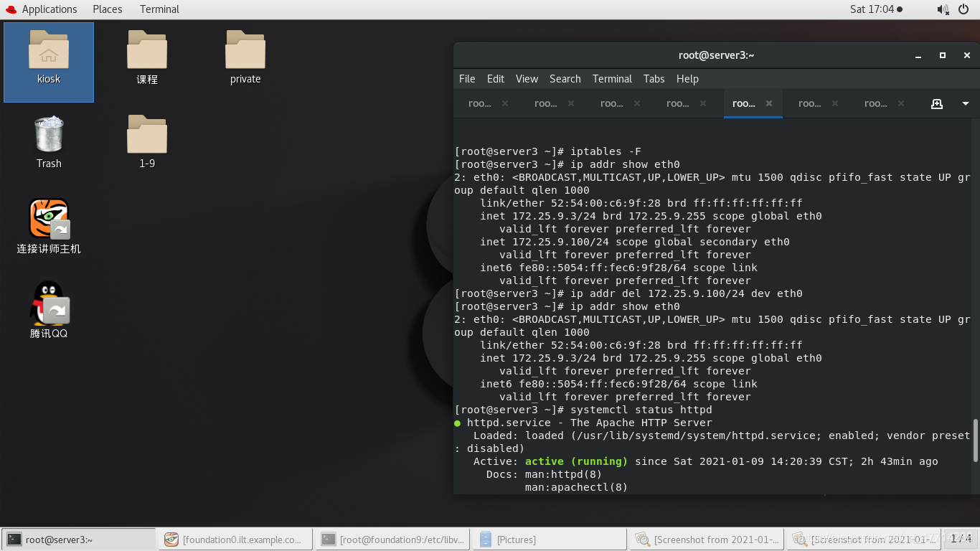Open the Search menu in the terminal
Image resolution: width=980 pixels, height=551 pixels.
coord(565,79)
